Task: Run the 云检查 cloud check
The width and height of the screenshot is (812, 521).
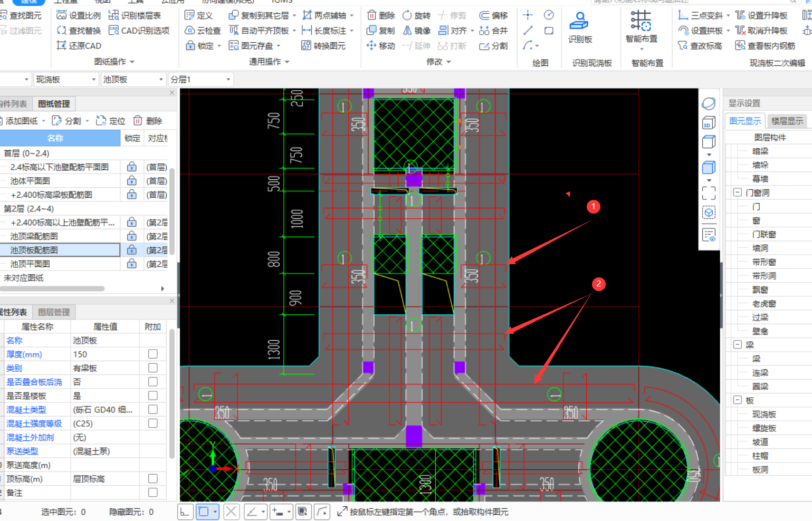Action: (203, 31)
